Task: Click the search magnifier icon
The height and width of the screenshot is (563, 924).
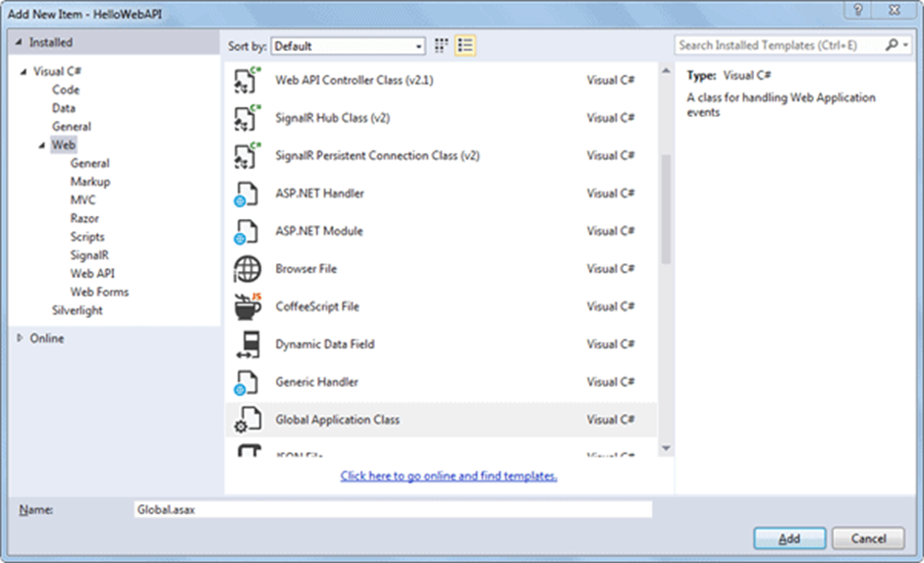Action: click(x=891, y=45)
